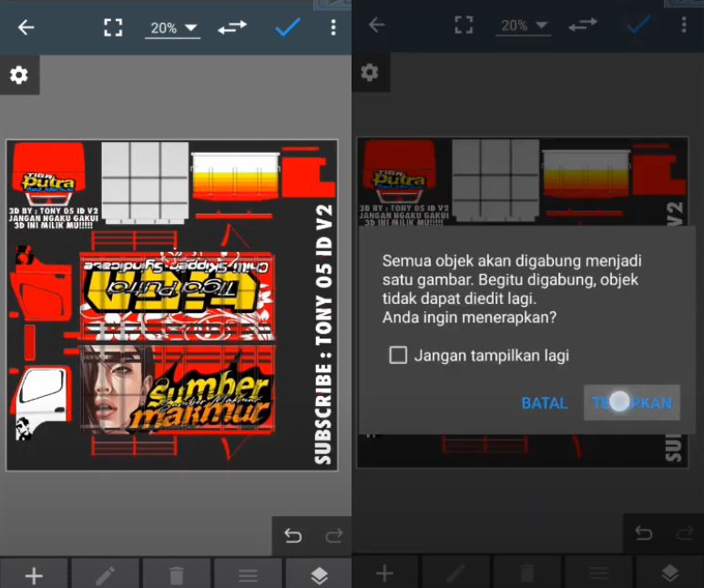Click 'Jangan tampilkan lagi' label text
Image resolution: width=704 pixels, height=588 pixels.
pyautogui.click(x=492, y=356)
